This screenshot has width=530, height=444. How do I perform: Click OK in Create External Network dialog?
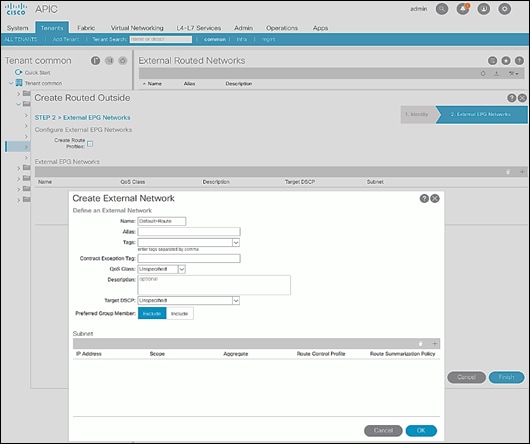pyautogui.click(x=421, y=430)
